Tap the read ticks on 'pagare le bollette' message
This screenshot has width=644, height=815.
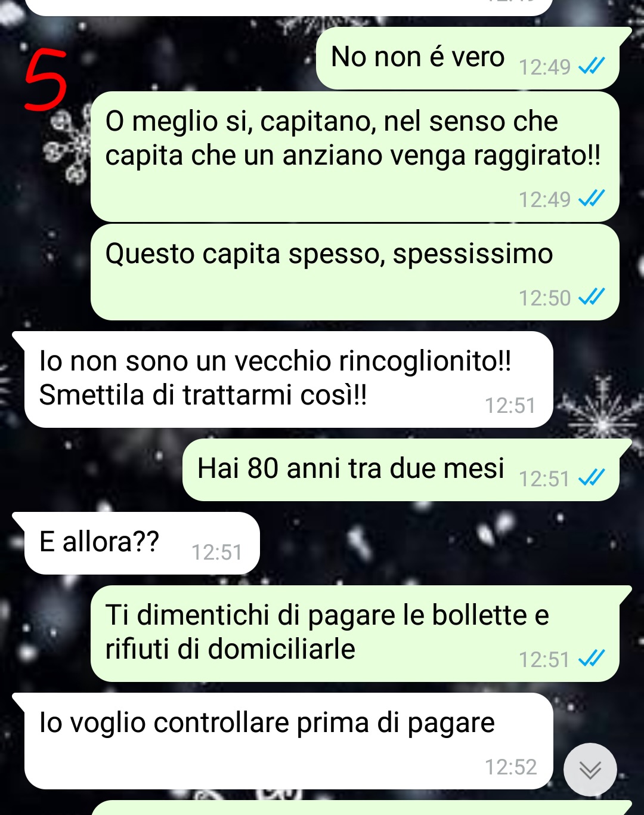[592, 658]
